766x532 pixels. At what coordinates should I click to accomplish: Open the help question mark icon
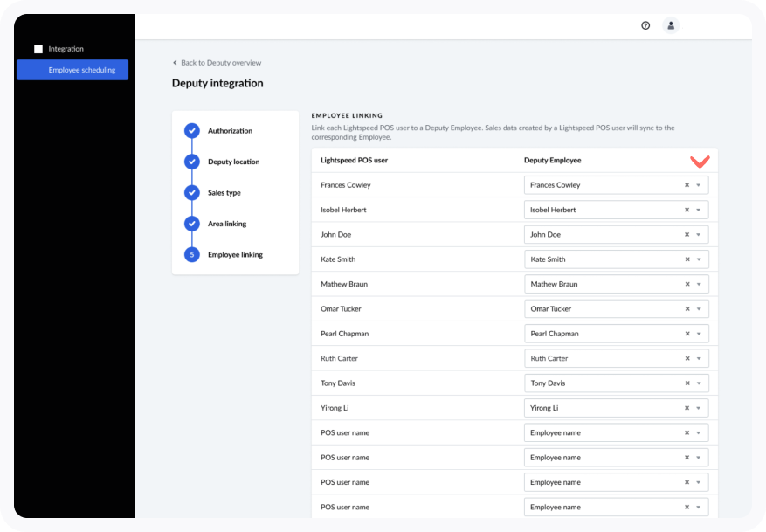645,25
